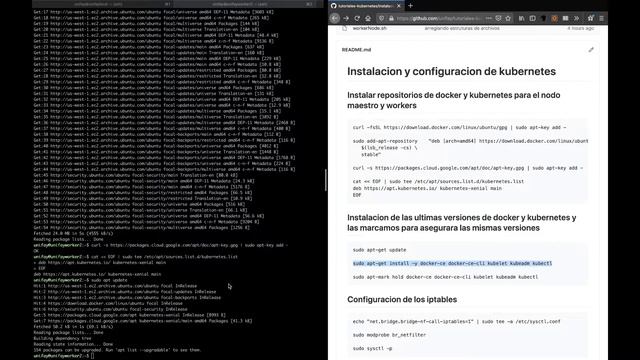Screen dimensions: 640x360
Task: Show the tracking protection shield info
Action: 382,18
